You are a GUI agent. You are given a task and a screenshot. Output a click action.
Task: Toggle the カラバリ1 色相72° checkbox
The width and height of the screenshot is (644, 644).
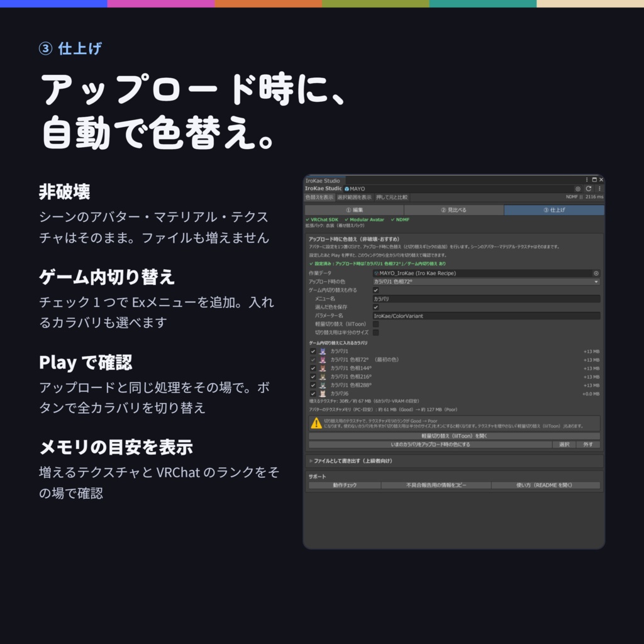pyautogui.click(x=313, y=360)
